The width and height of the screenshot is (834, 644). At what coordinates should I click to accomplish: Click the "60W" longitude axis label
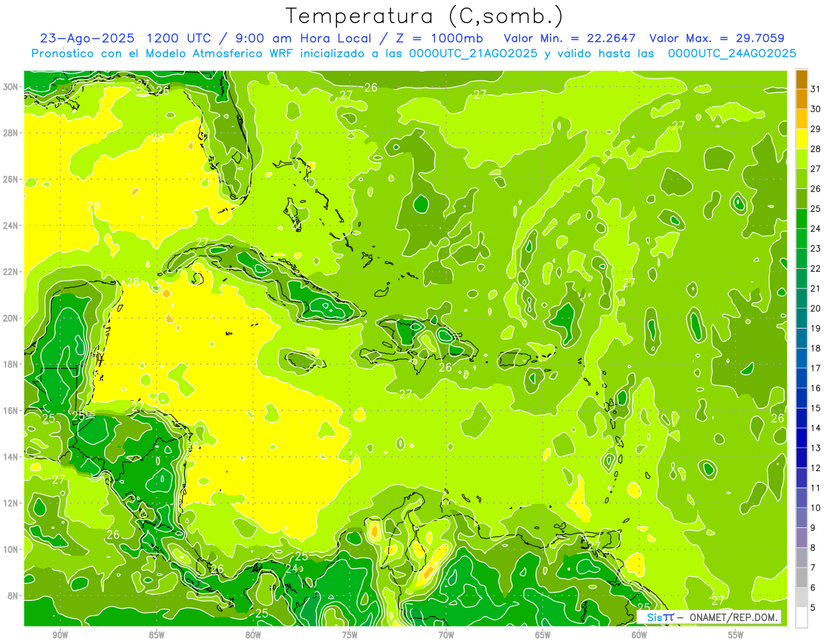639,635
